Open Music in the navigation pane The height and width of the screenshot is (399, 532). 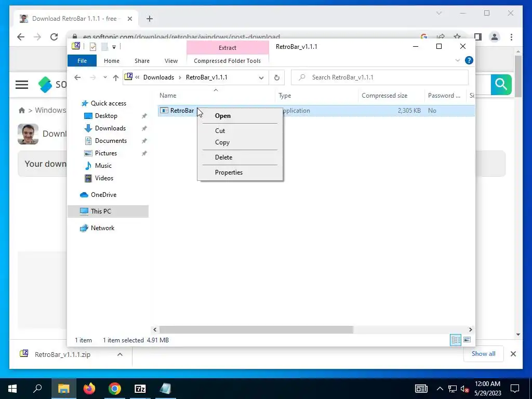coord(103,166)
